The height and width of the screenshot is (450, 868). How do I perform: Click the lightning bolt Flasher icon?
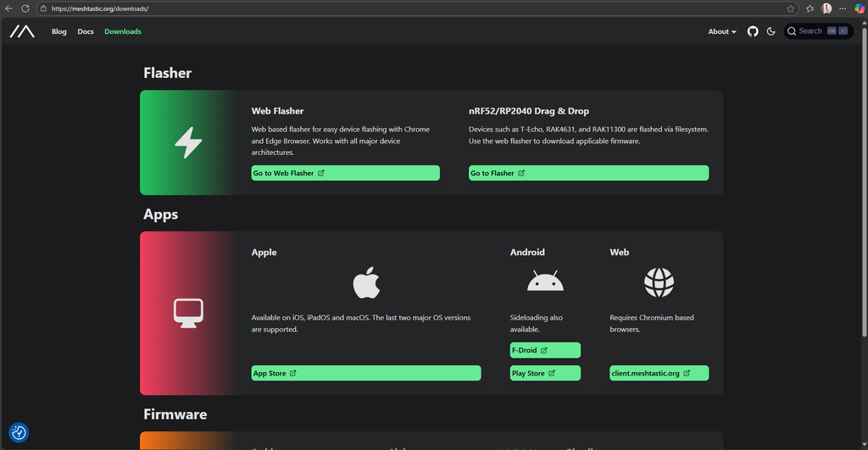click(188, 143)
